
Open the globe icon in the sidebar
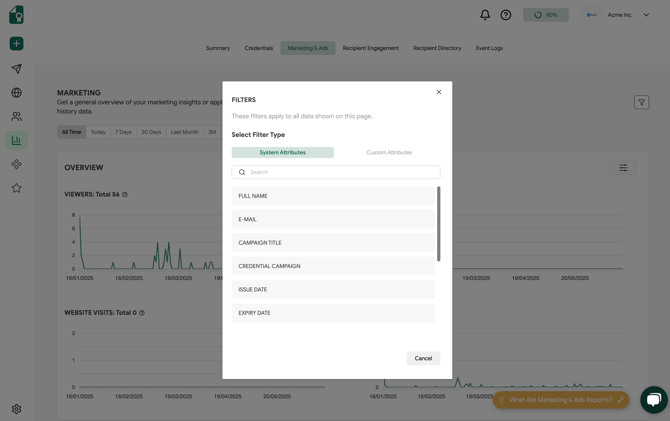click(16, 92)
